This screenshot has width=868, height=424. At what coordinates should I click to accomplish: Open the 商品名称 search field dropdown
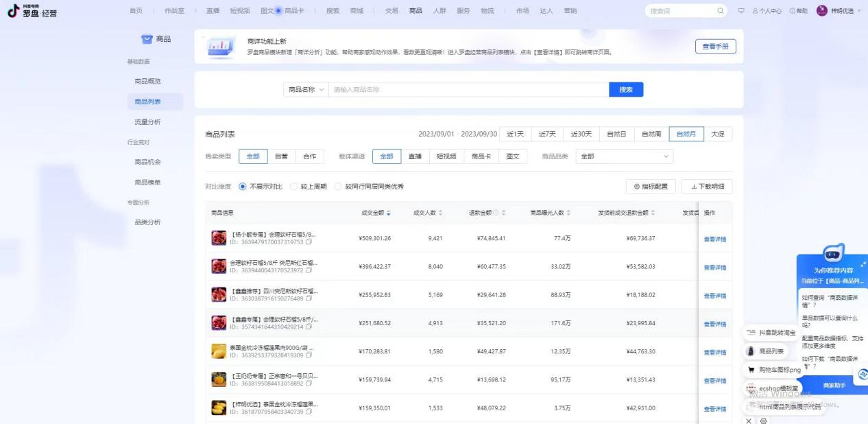point(305,89)
